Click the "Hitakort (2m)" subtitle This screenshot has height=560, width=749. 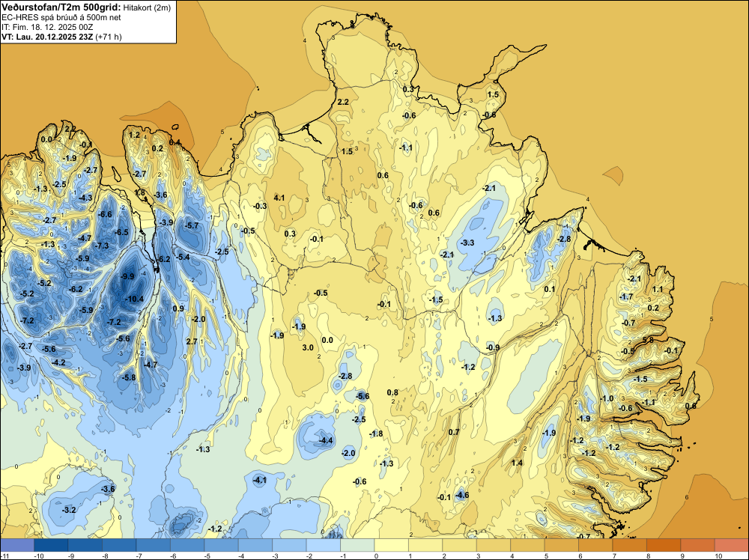147,7
